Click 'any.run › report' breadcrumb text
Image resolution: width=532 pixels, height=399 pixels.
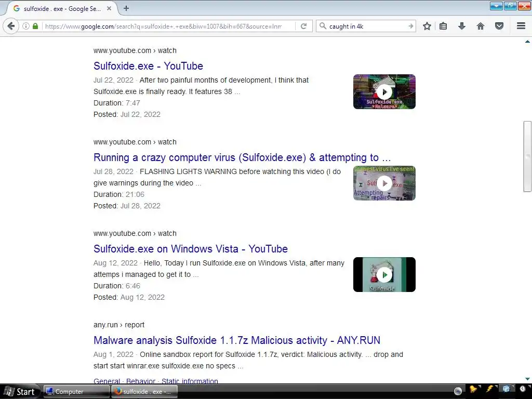click(x=119, y=325)
